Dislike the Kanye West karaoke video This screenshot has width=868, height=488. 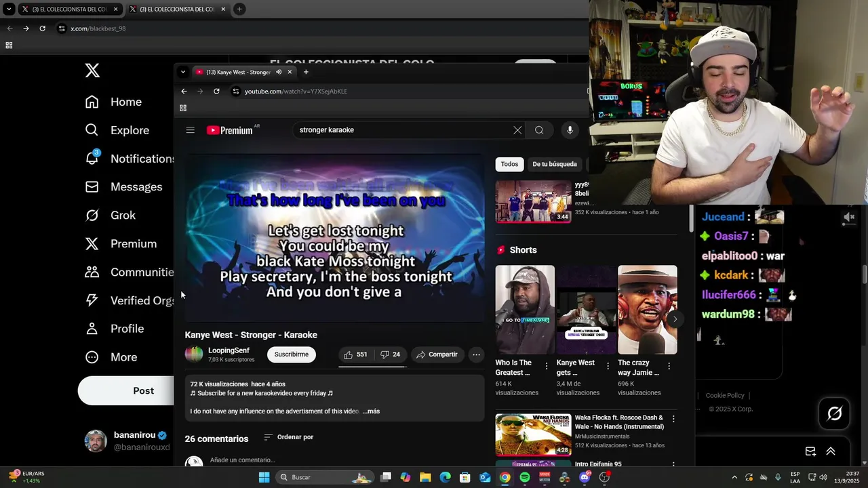390,354
